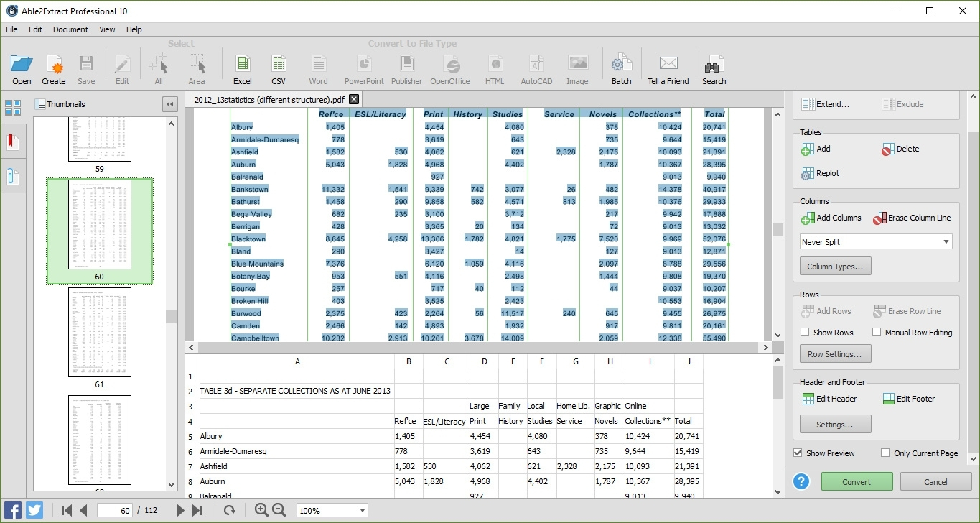980x523 pixels.
Task: Select the Excel conversion icon
Action: point(242,68)
